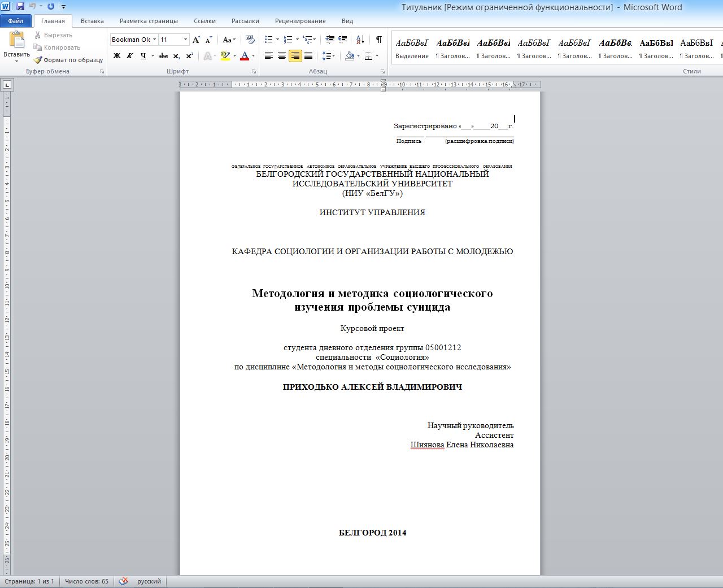The image size is (723, 588).
Task: Switch to the Разметка страницы tab
Action: coord(149,21)
